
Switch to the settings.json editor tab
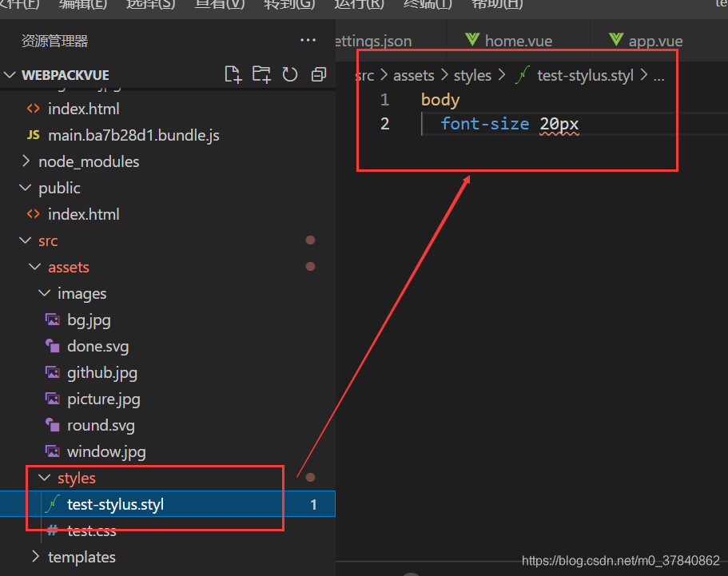pos(391,41)
